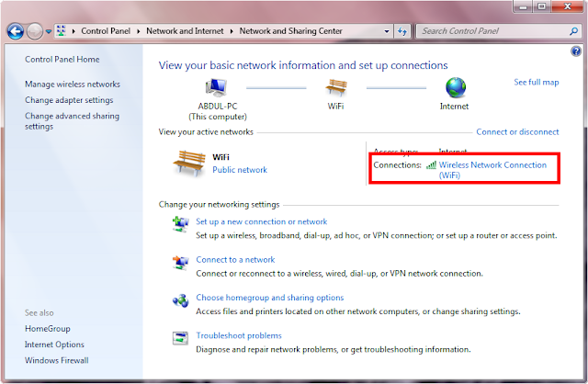Open Help via the question mark icon
588x384 pixels.
click(x=576, y=51)
